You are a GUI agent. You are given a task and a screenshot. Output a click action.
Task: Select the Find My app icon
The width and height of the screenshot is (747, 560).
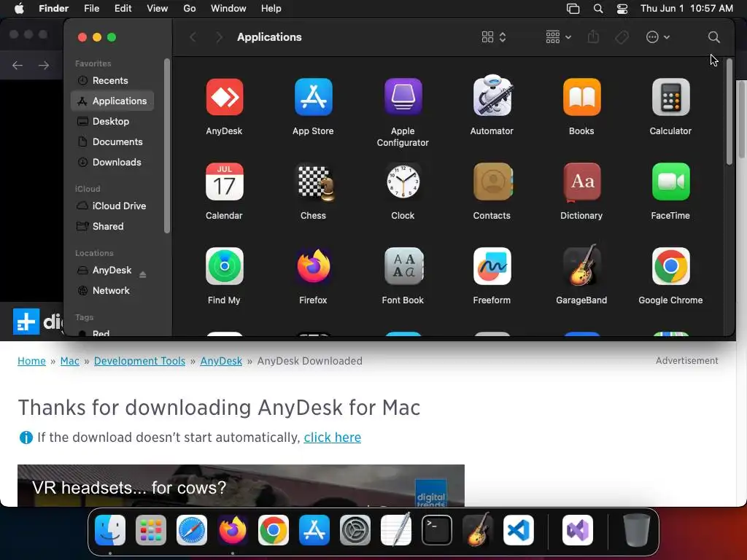click(x=225, y=266)
